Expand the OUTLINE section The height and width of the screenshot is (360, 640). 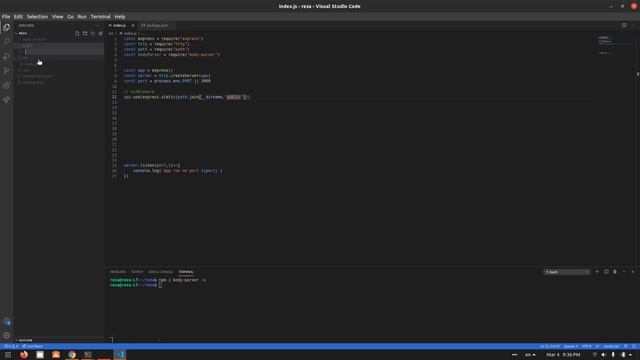[24, 340]
